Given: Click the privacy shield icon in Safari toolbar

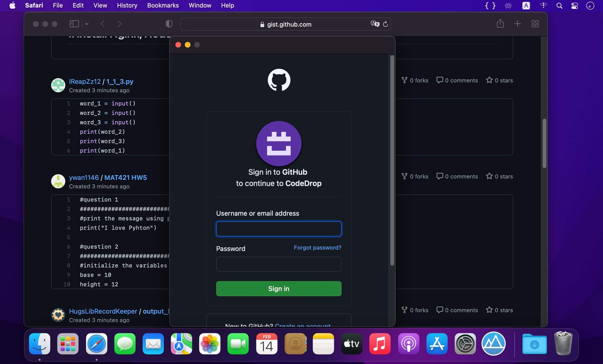Looking at the screenshot, I should tap(169, 24).
